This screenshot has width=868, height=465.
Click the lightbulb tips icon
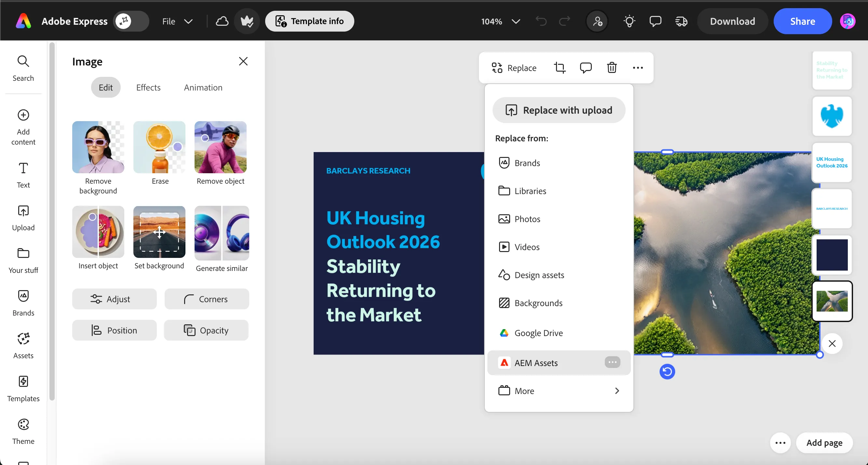click(x=629, y=21)
